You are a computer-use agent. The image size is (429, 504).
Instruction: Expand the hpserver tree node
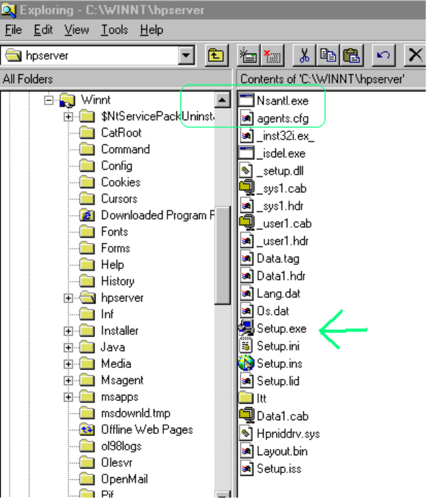pos(68,299)
